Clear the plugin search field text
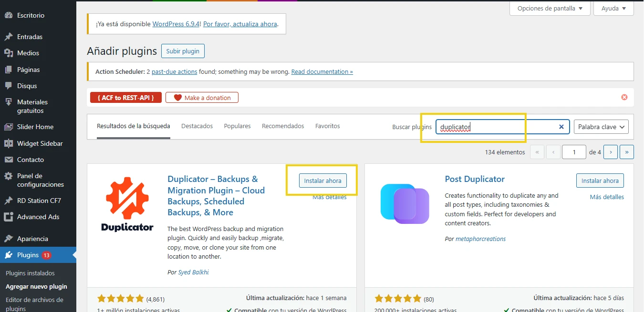Screen dimensions: 644x312 point(561,127)
